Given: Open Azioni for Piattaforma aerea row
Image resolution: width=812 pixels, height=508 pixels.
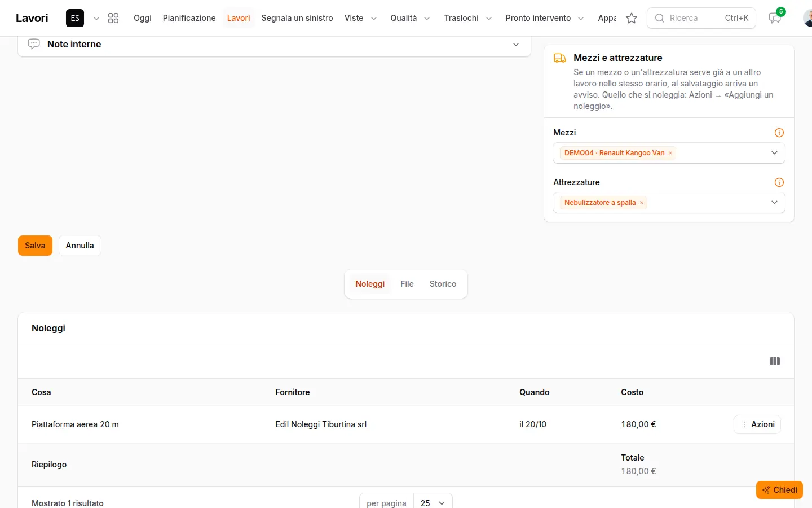Looking at the screenshot, I should pyautogui.click(x=757, y=424).
